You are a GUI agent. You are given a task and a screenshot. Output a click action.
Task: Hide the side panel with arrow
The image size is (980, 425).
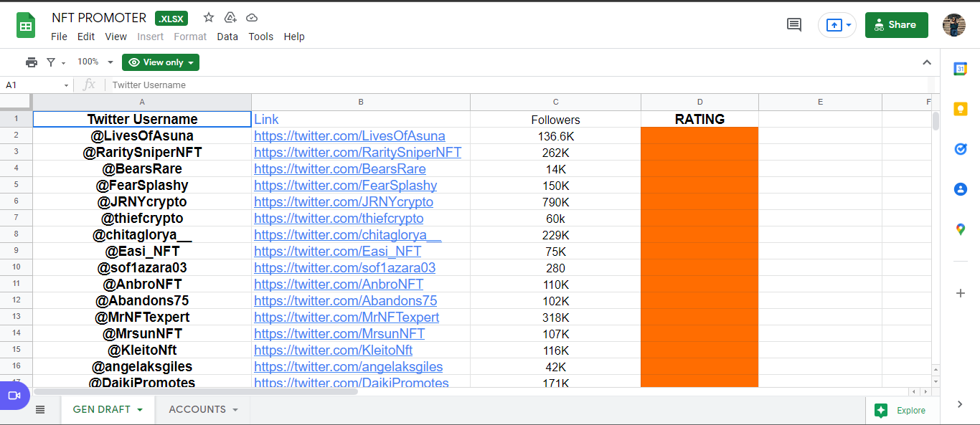coord(960,404)
